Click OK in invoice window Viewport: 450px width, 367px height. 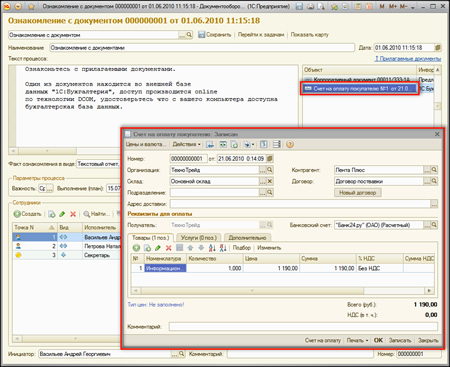[x=378, y=340]
